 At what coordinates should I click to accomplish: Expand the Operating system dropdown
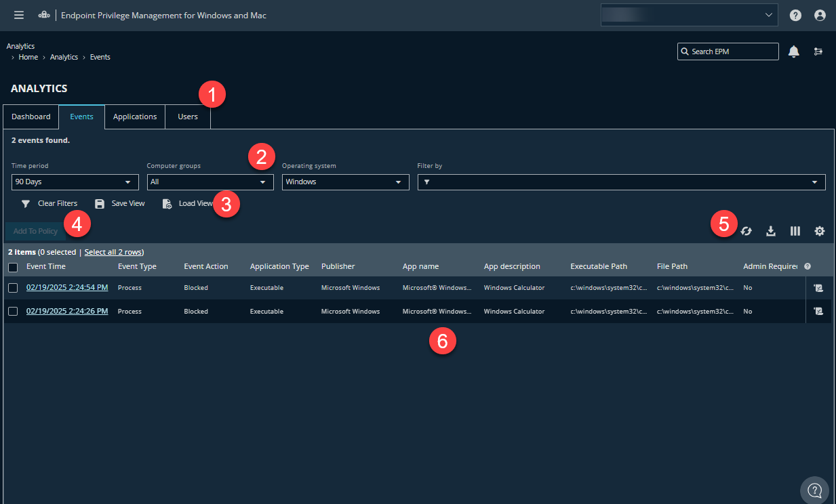coord(345,182)
